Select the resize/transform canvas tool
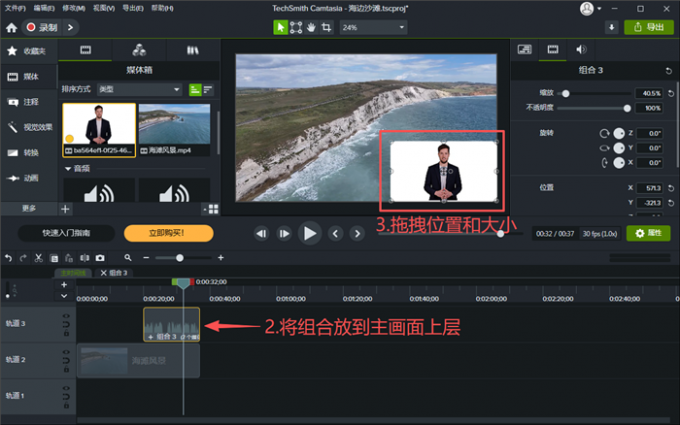Image resolution: width=680 pixels, height=425 pixels. (x=296, y=27)
